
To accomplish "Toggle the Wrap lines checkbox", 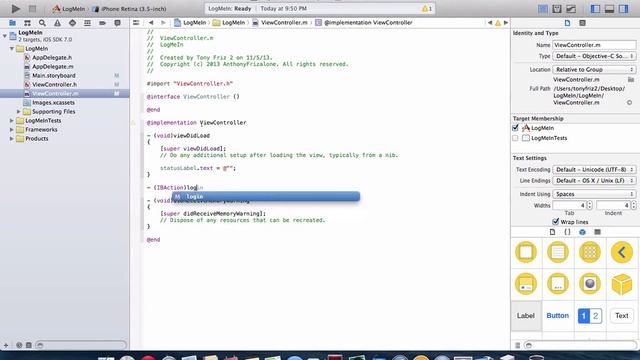I will point(556,222).
